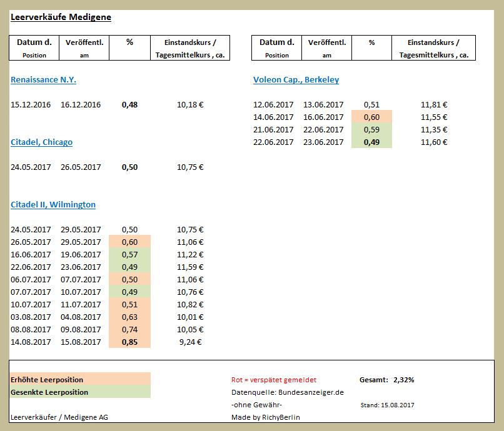Click the highlighted 0,85 percentage cell

coord(129,342)
